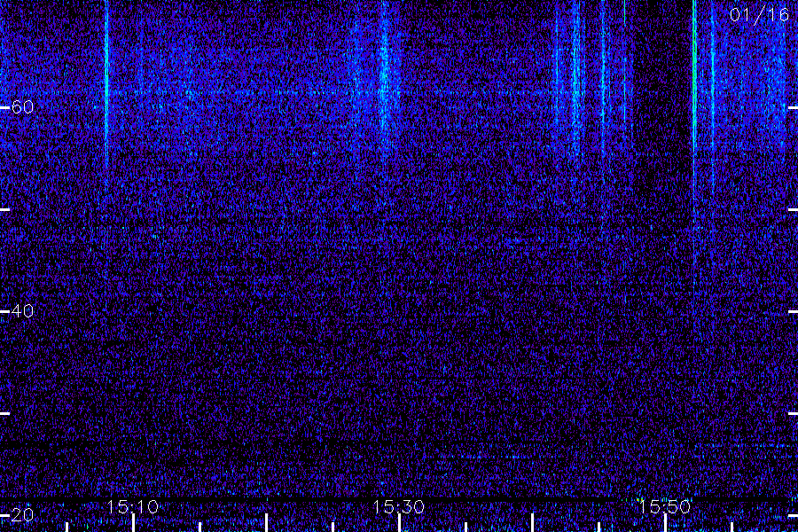Click the 40 frequency axis label

pos(22,310)
